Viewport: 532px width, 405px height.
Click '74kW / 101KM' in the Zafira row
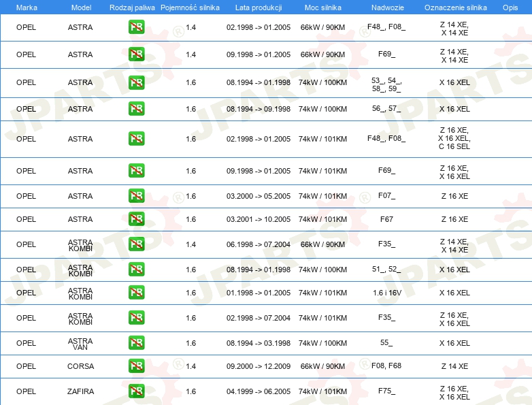pyautogui.click(x=322, y=391)
